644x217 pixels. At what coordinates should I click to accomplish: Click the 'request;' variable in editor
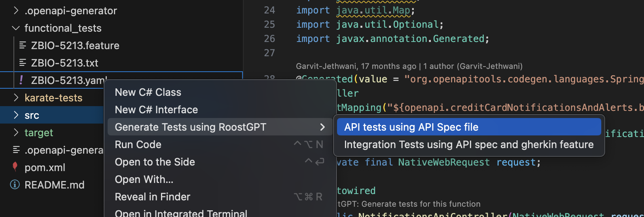[x=519, y=162]
